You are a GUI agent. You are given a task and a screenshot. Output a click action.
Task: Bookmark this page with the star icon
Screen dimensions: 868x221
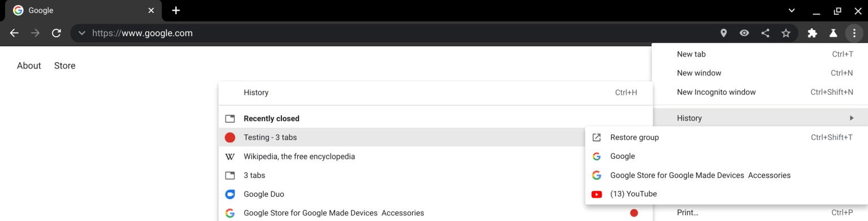[785, 33]
